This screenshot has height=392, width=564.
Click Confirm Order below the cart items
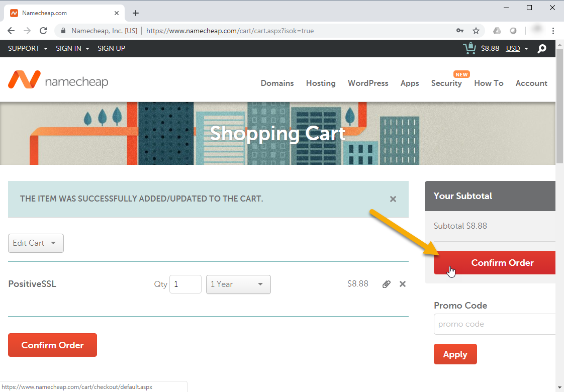[52, 345]
